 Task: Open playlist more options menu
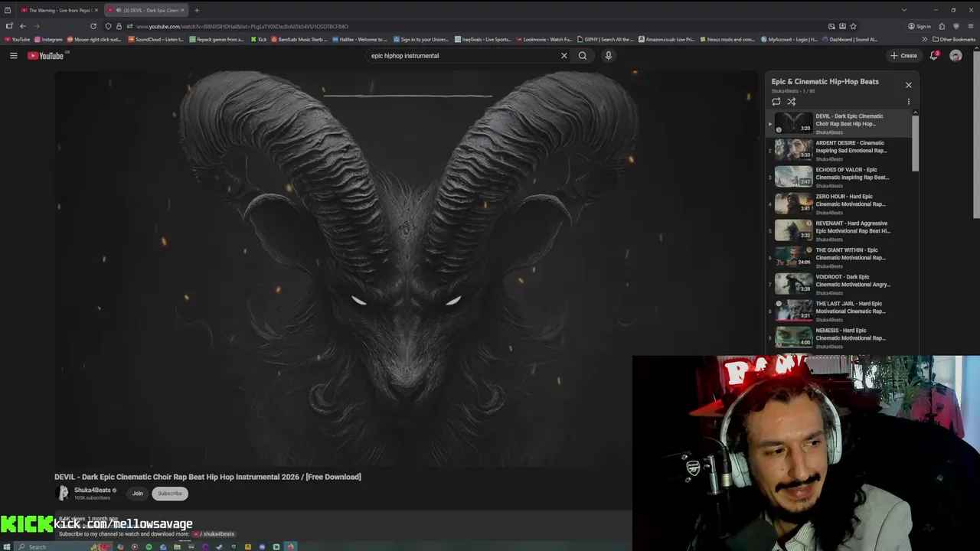tap(909, 102)
